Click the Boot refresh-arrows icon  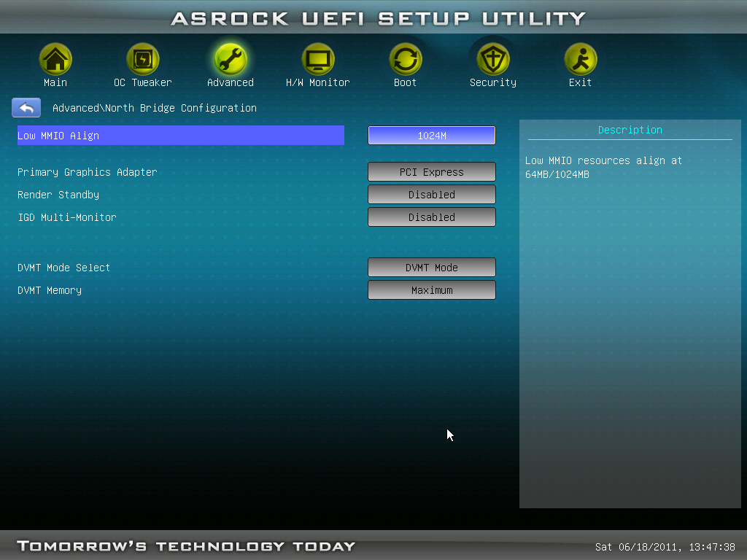pos(406,59)
